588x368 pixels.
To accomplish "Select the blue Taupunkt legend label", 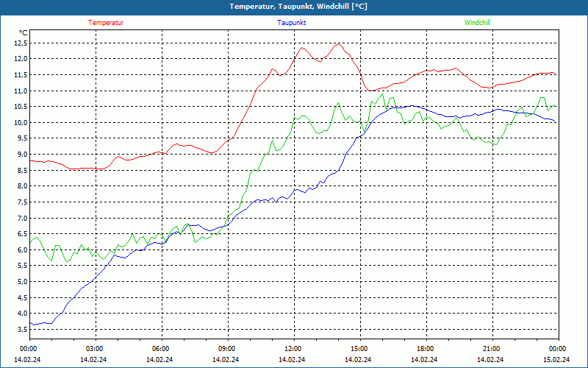I will click(x=291, y=23).
